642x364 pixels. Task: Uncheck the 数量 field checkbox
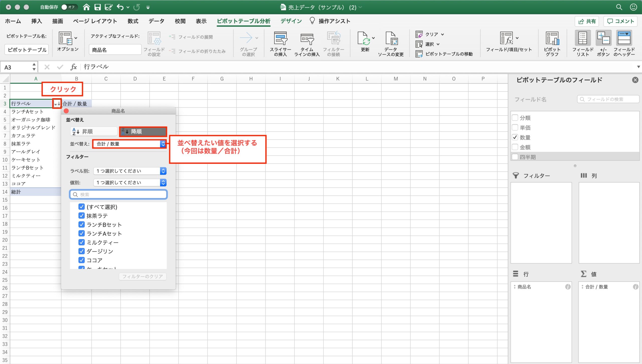pyautogui.click(x=515, y=137)
